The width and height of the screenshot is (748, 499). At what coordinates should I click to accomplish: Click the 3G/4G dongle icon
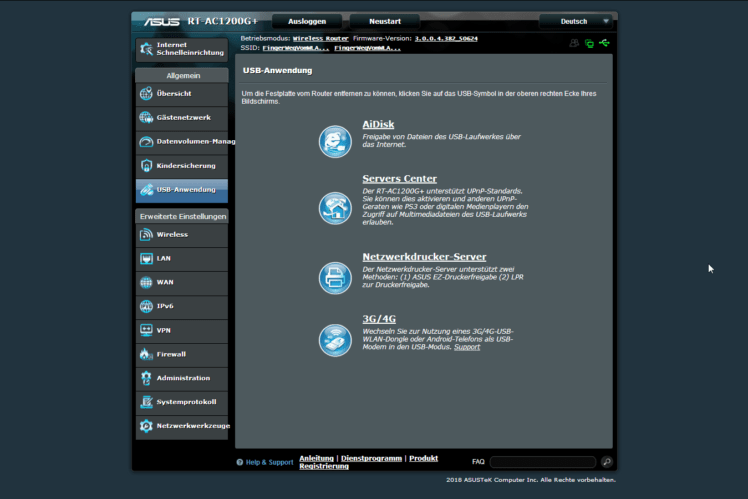click(x=335, y=341)
